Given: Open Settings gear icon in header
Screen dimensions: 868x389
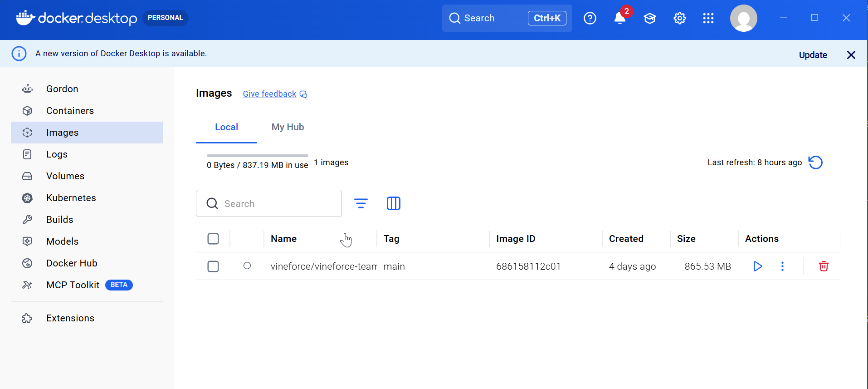Looking at the screenshot, I should [679, 18].
